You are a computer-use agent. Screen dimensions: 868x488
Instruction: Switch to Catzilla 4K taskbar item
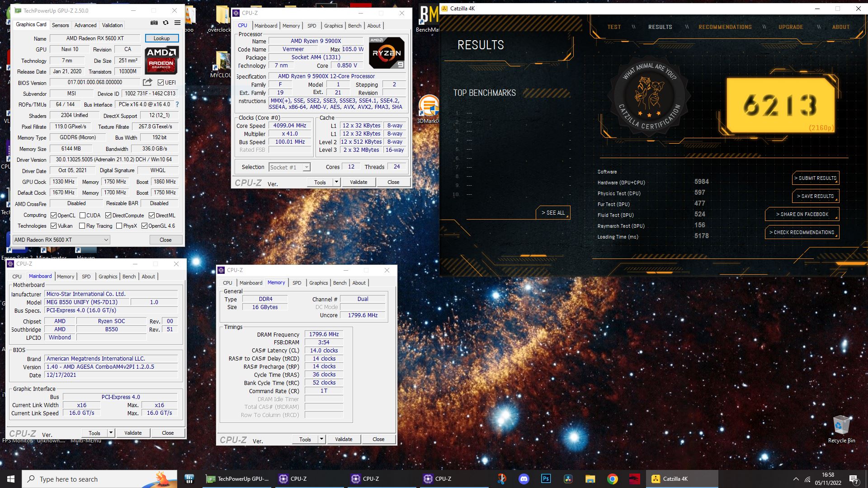pos(683,479)
